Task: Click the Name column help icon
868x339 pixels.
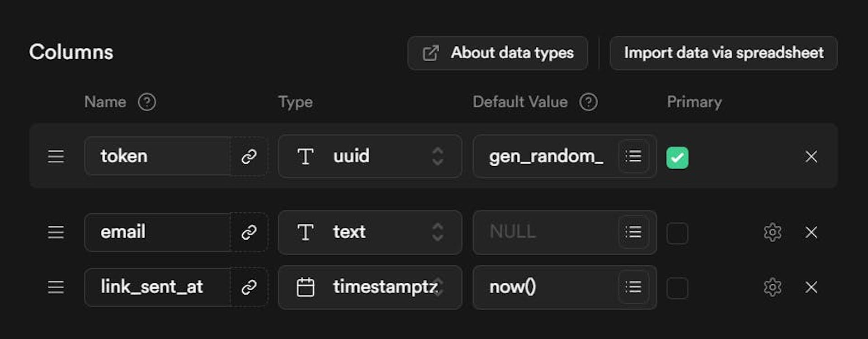Action: pos(147,102)
